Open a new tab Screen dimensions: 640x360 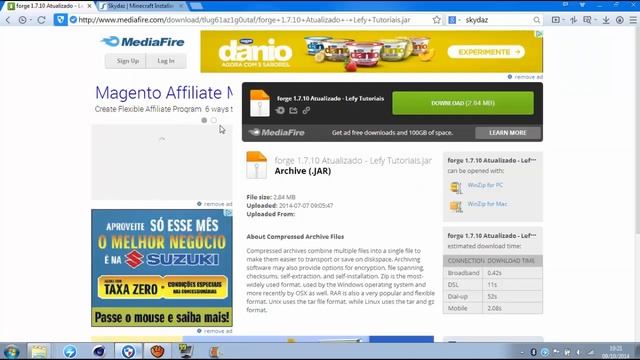coord(196,6)
